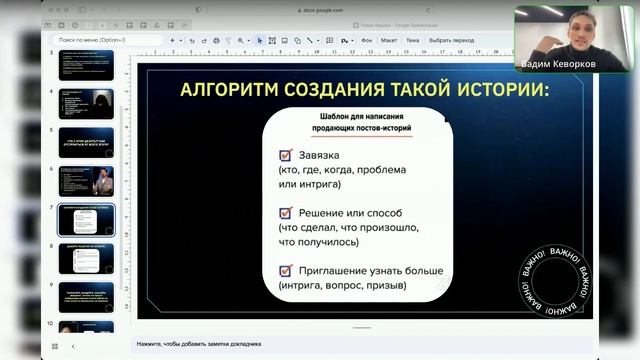
Task: Select slide 8 thumbnail
Action: coord(86,259)
